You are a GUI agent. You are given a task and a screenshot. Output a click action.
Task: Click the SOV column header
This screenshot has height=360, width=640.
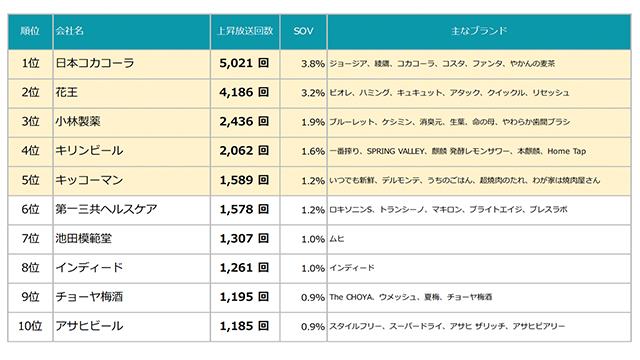point(303,31)
